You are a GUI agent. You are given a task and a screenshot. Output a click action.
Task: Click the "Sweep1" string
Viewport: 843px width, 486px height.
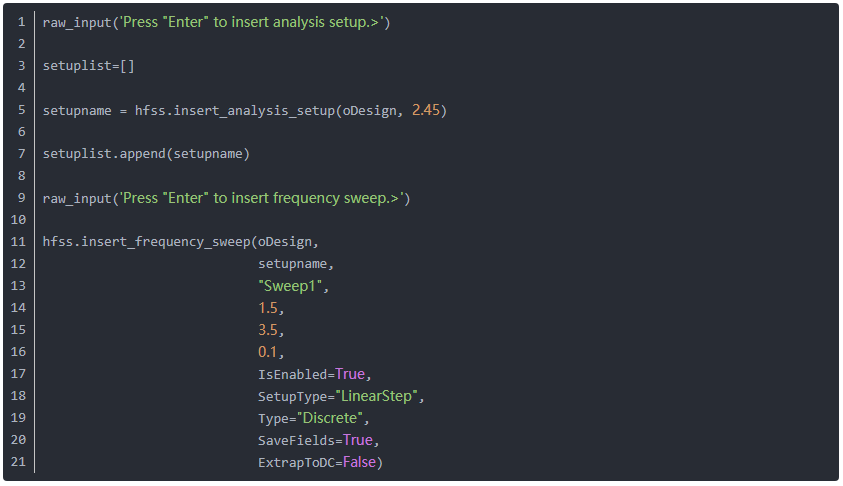[291, 286]
